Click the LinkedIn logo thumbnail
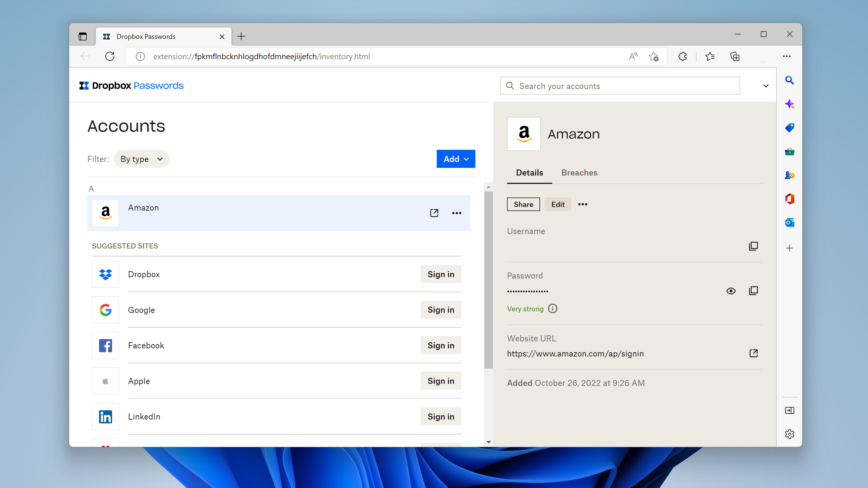 click(105, 417)
